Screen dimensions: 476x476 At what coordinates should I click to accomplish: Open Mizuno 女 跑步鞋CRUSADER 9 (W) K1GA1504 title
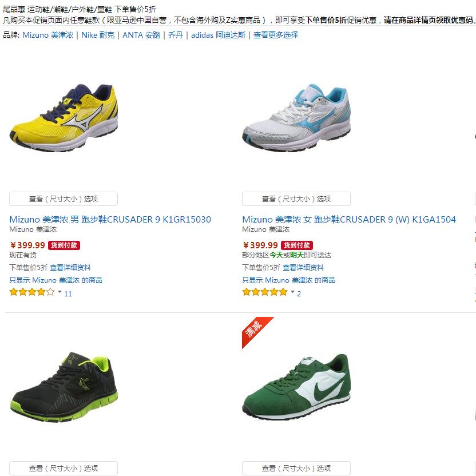349,220
